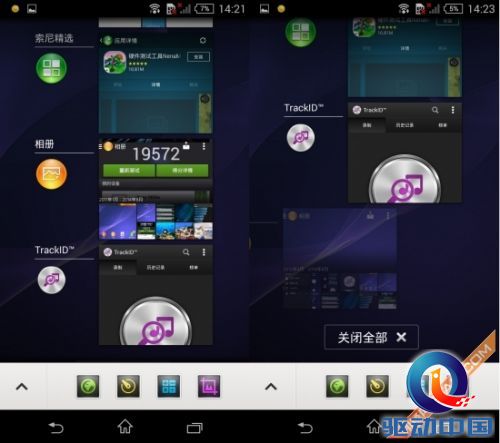Tap Home navigation button in right screenshot
Screen dimensions: 500x443
point(374,427)
